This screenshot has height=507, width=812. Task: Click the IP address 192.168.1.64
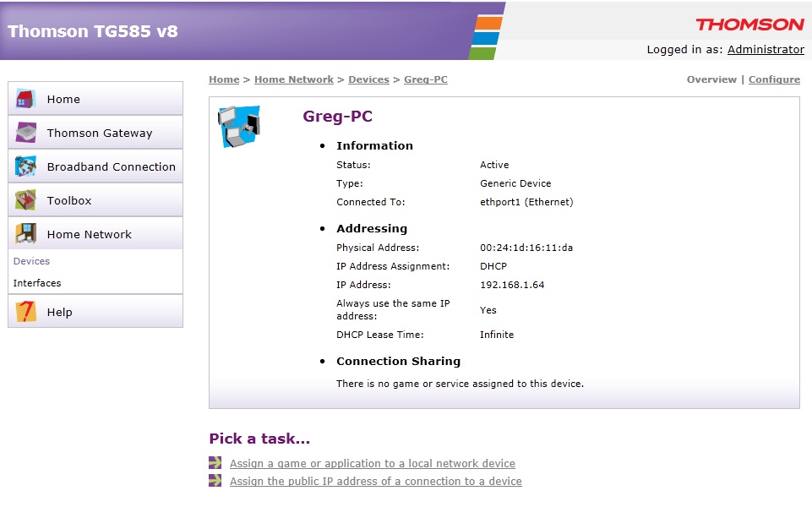pyautogui.click(x=512, y=285)
